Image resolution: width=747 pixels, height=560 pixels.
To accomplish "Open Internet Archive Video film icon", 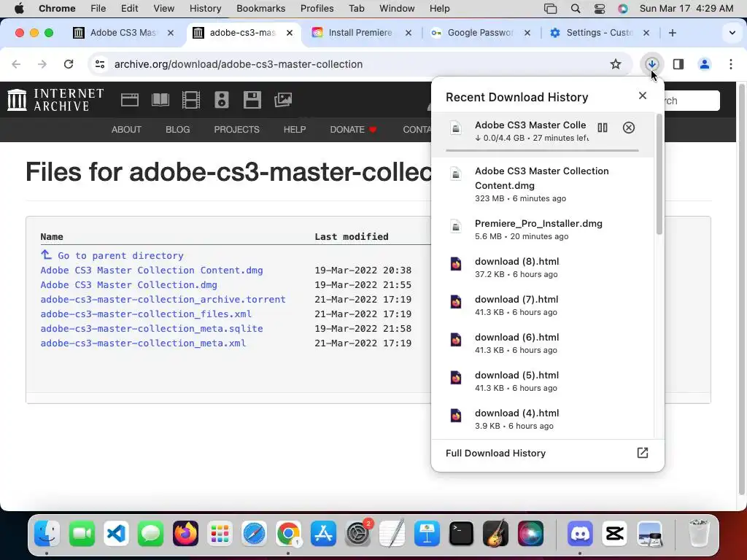I will click(191, 100).
